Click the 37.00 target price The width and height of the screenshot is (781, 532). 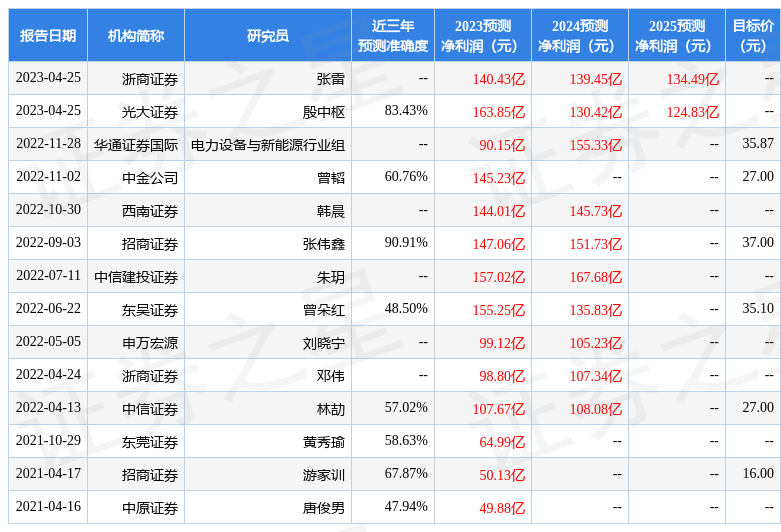(x=758, y=243)
